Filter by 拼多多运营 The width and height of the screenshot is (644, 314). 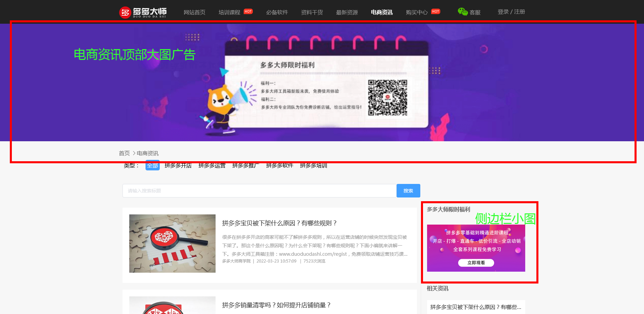(x=212, y=165)
